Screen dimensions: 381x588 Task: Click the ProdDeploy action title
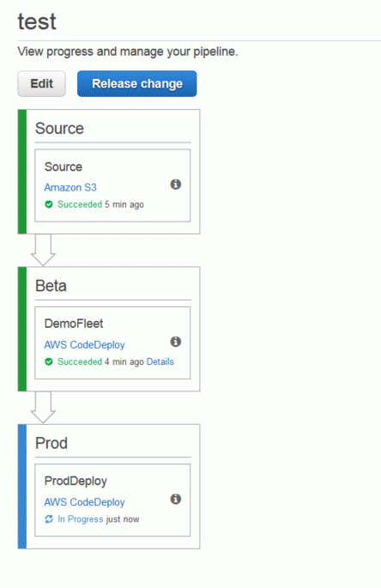(76, 481)
